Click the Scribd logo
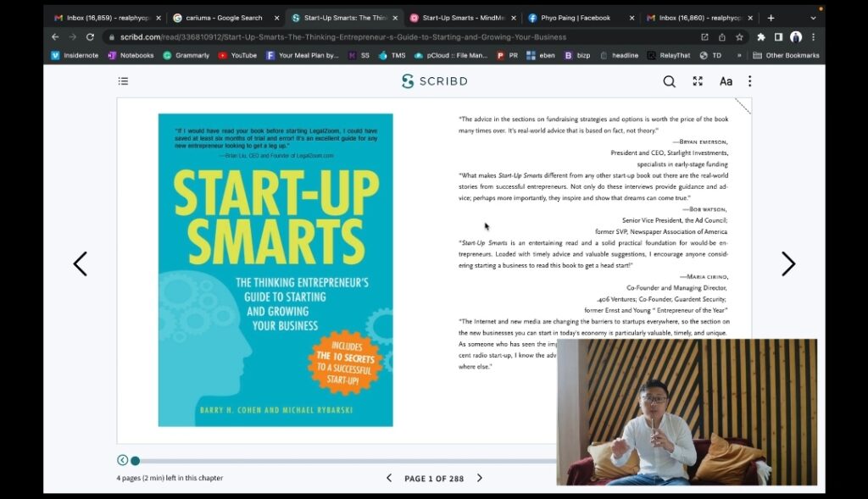868x499 pixels. point(435,81)
